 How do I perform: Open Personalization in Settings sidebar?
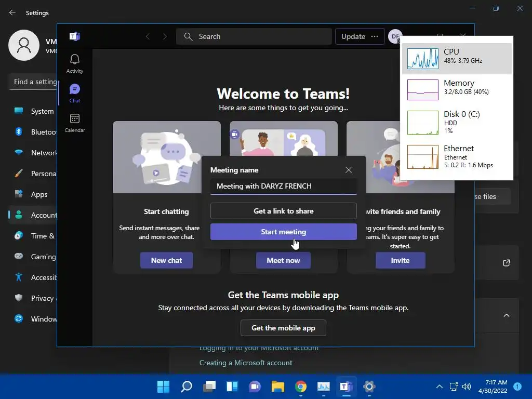(34, 174)
